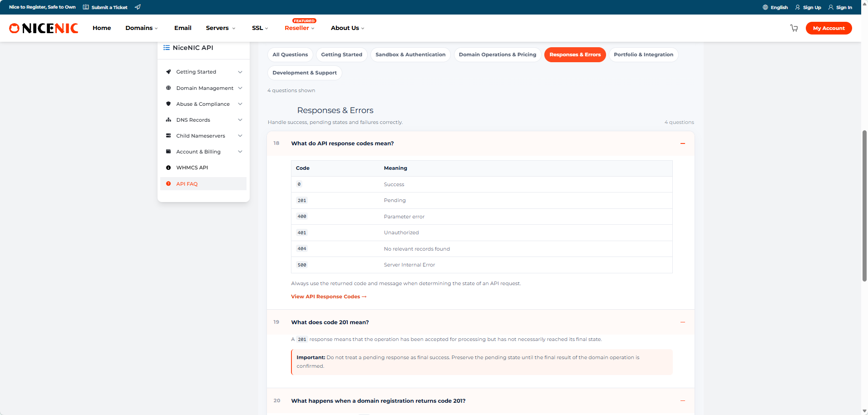
Task: Open the Reseller featured menu
Action: click(300, 28)
